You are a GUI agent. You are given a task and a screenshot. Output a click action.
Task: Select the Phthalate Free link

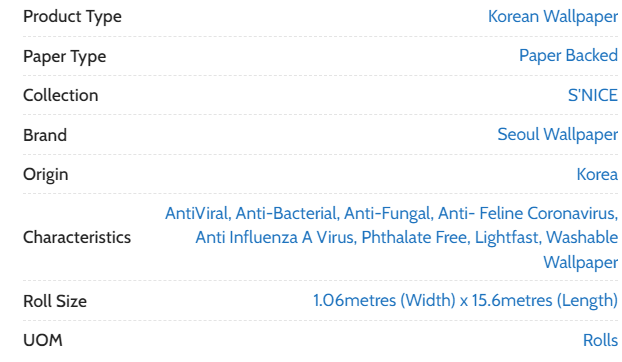click(416, 238)
